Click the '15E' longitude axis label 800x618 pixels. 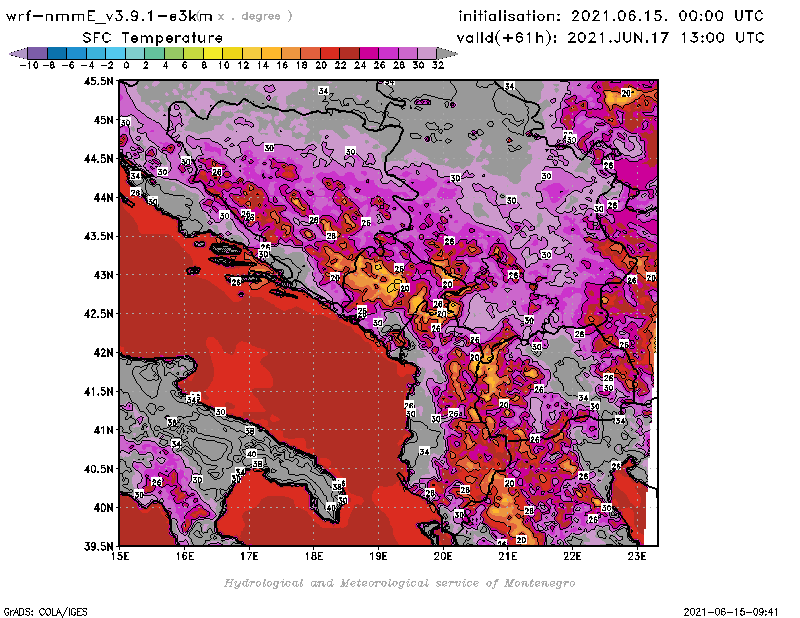(x=120, y=556)
